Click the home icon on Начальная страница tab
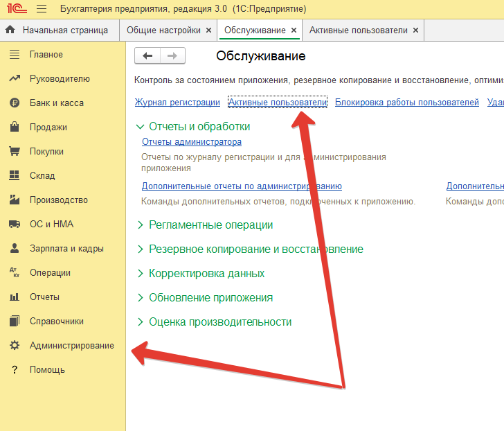504x431 pixels. pos(10,30)
